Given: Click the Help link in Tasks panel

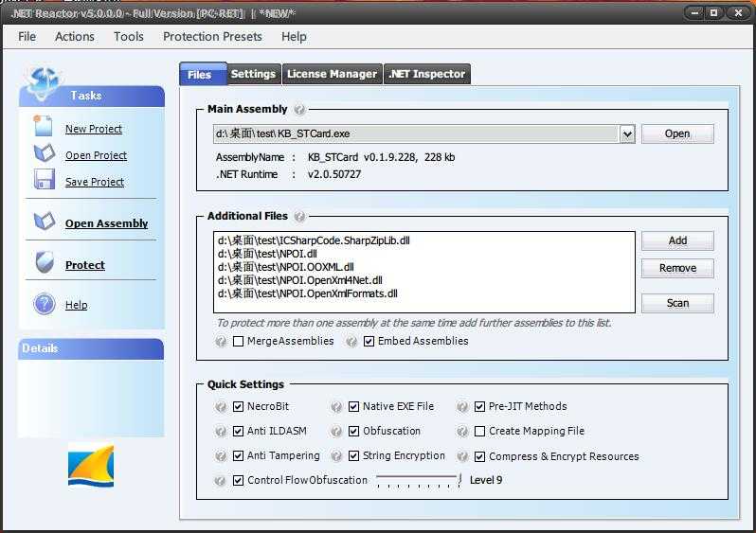Looking at the screenshot, I should [76, 305].
